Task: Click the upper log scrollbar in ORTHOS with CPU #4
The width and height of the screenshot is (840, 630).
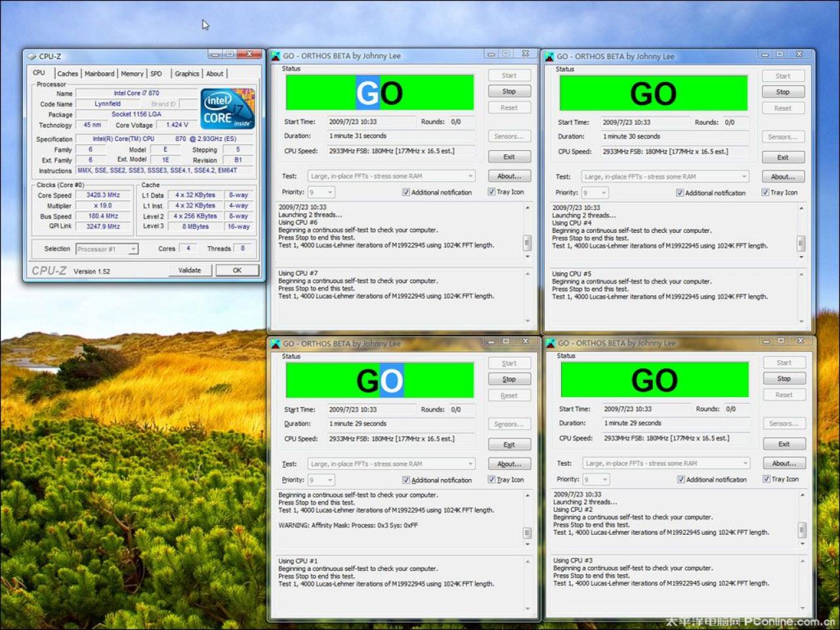Action: 801,233
